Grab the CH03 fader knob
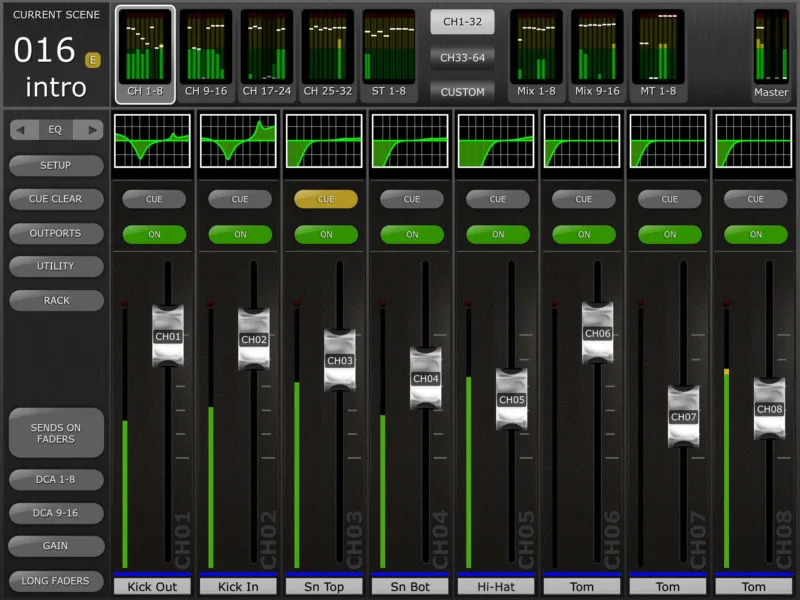The width and height of the screenshot is (800, 600). tap(340, 361)
